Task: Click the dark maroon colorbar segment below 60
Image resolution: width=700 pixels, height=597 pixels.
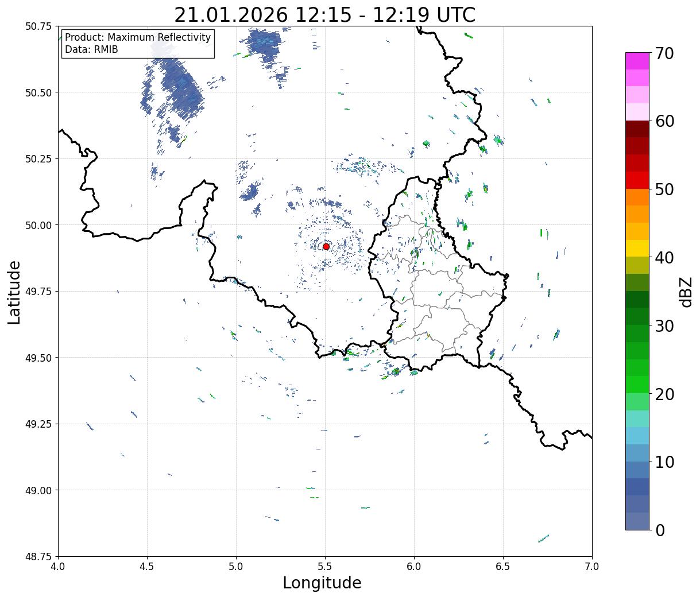Action: 637,129
